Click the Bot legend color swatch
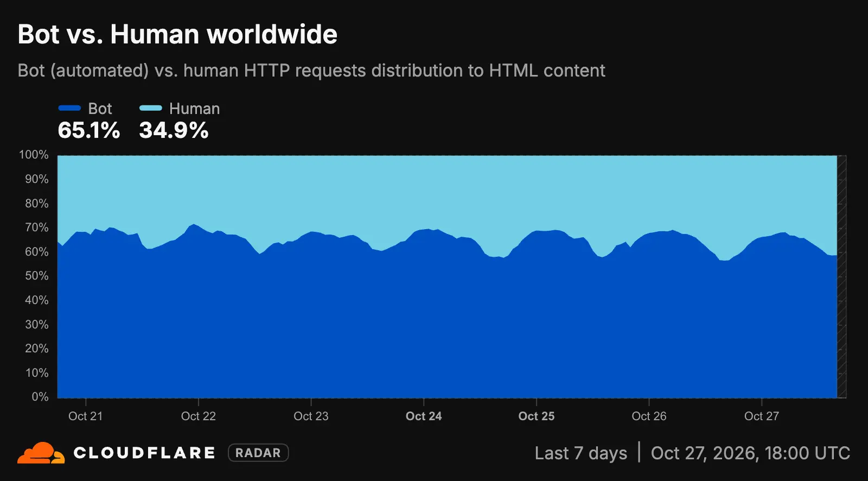The image size is (868, 481). 69,108
